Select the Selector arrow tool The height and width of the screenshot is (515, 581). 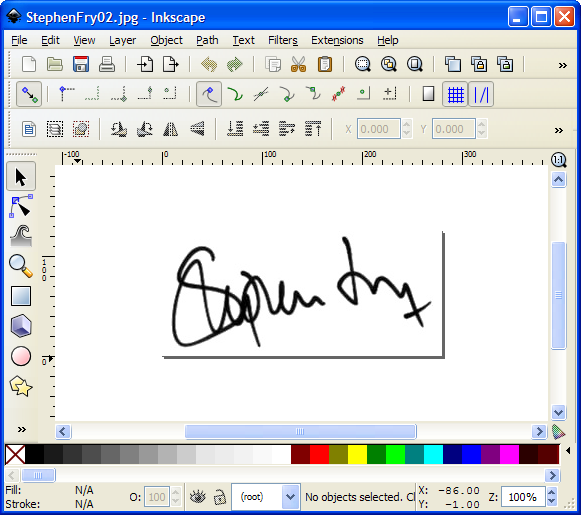(x=21, y=176)
